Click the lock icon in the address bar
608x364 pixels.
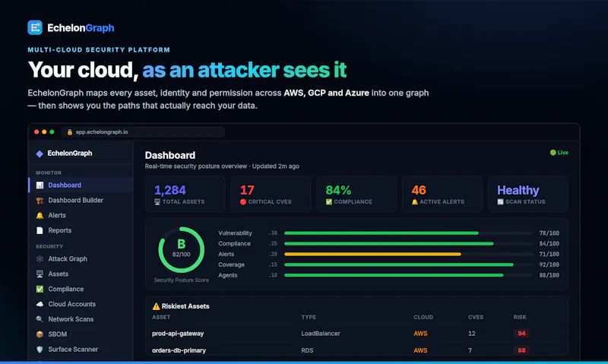click(70, 132)
